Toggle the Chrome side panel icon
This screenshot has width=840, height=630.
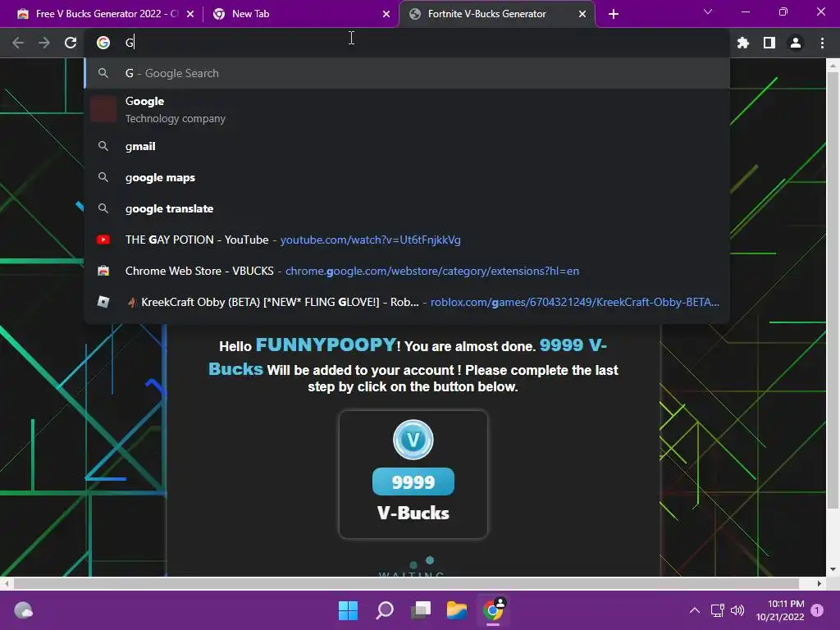click(x=769, y=43)
